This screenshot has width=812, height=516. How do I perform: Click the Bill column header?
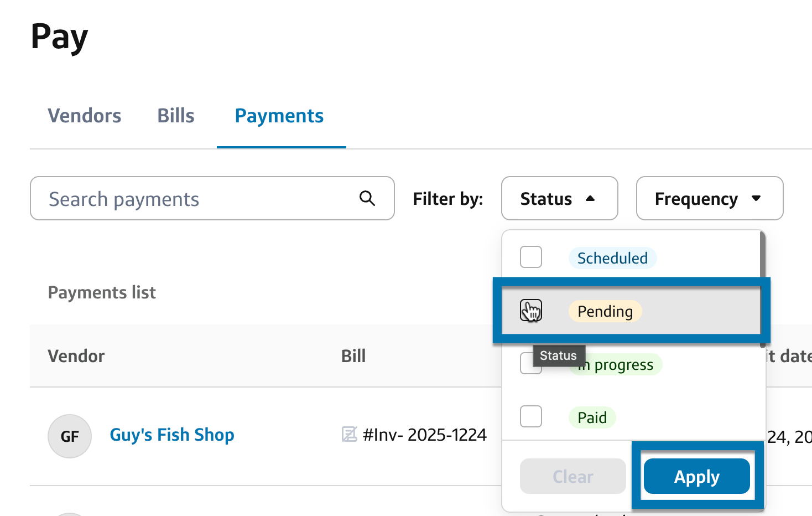[x=353, y=356]
